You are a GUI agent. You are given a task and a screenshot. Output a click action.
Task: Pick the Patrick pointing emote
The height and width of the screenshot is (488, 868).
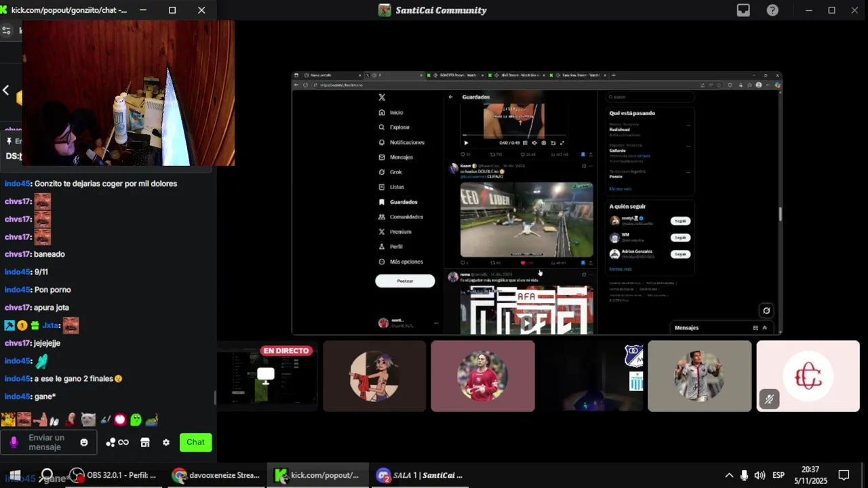coord(41,420)
